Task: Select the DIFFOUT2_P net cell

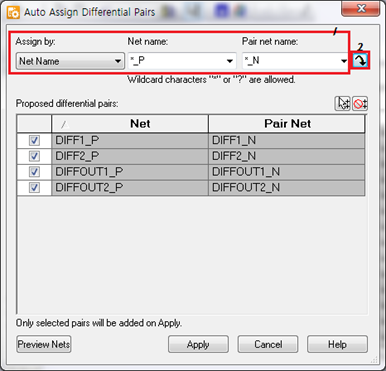Action: (130, 187)
